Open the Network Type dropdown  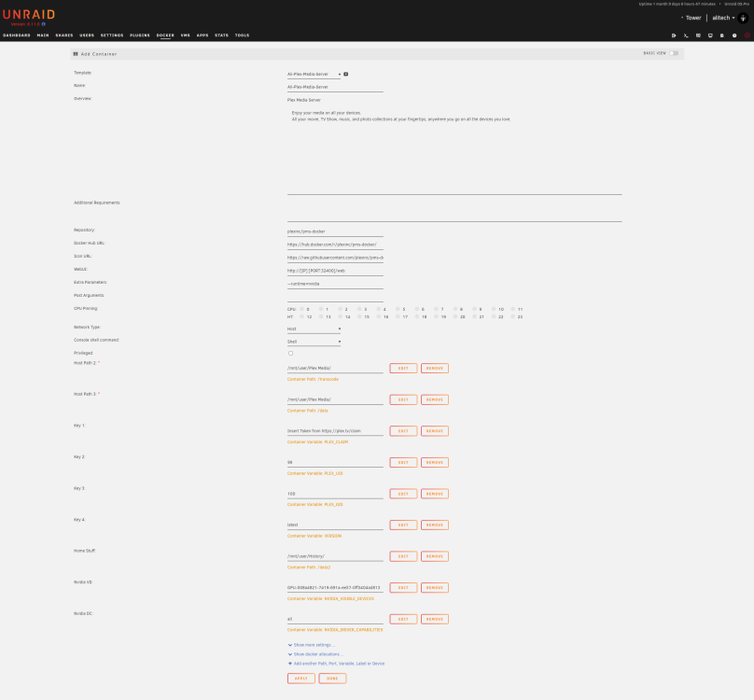314,329
